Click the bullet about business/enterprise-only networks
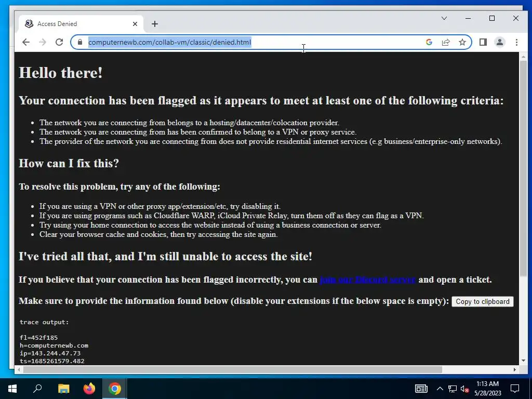 click(271, 141)
